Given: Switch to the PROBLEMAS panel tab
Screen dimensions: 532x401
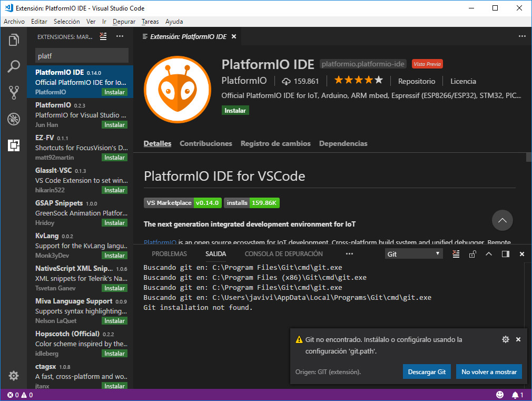Looking at the screenshot, I should (169, 253).
